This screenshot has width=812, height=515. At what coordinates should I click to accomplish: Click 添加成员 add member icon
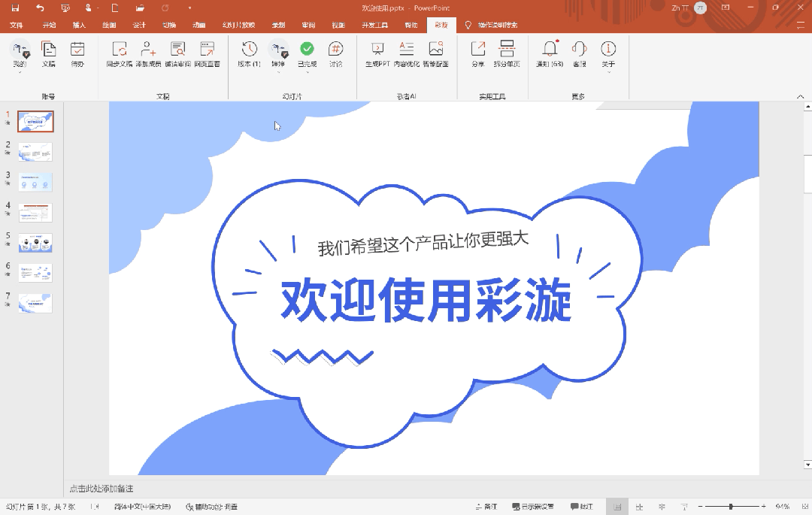click(148, 54)
